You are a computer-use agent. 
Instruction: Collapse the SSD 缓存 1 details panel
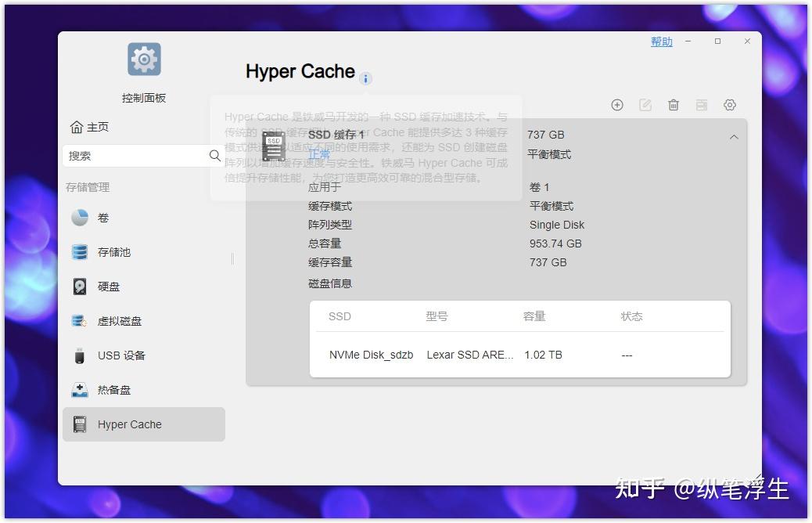[733, 135]
